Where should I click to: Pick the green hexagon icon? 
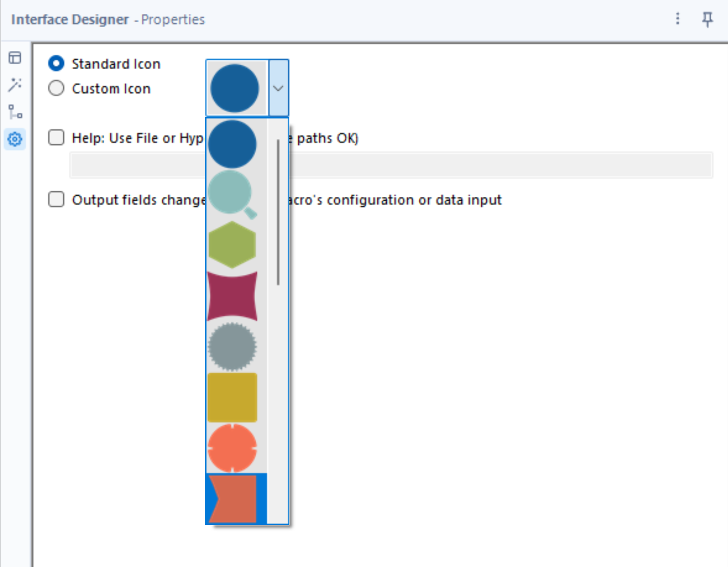[232, 245]
